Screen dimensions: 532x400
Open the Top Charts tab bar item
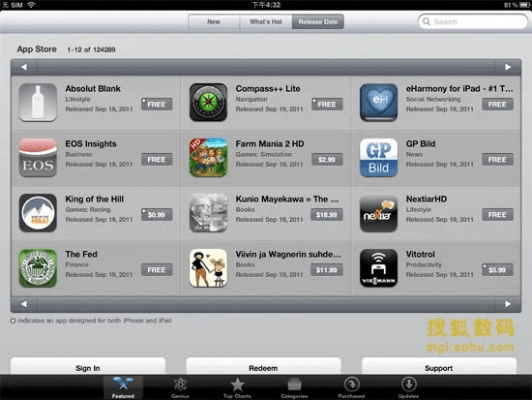click(237, 388)
